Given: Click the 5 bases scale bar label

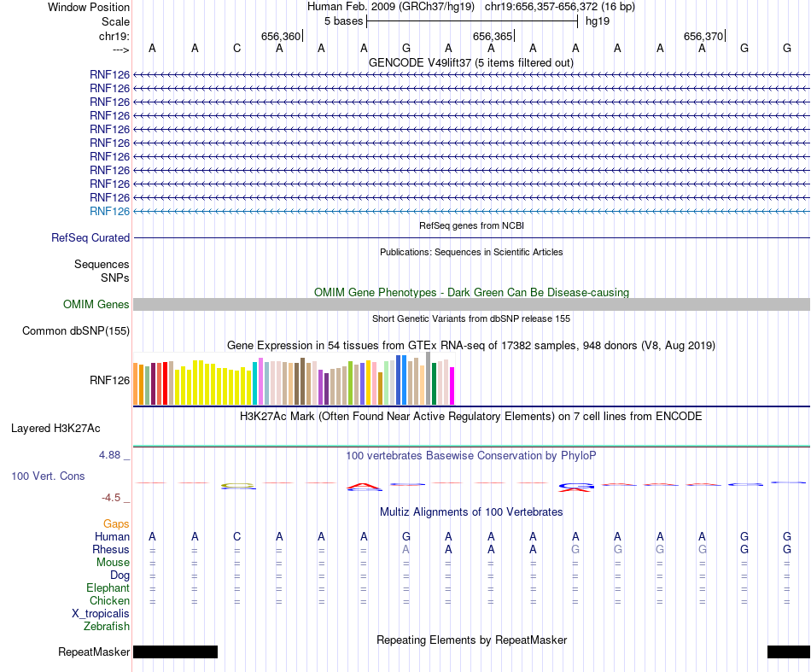Looking at the screenshot, I should pyautogui.click(x=343, y=21).
